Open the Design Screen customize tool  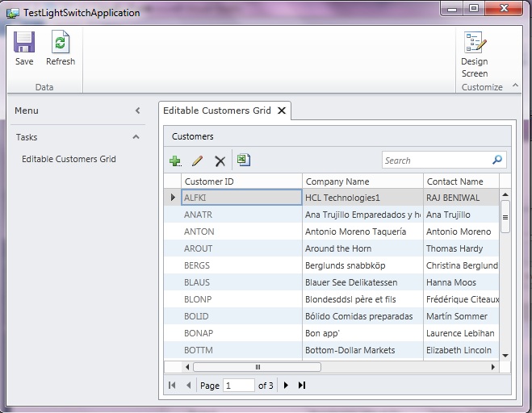[x=475, y=54]
